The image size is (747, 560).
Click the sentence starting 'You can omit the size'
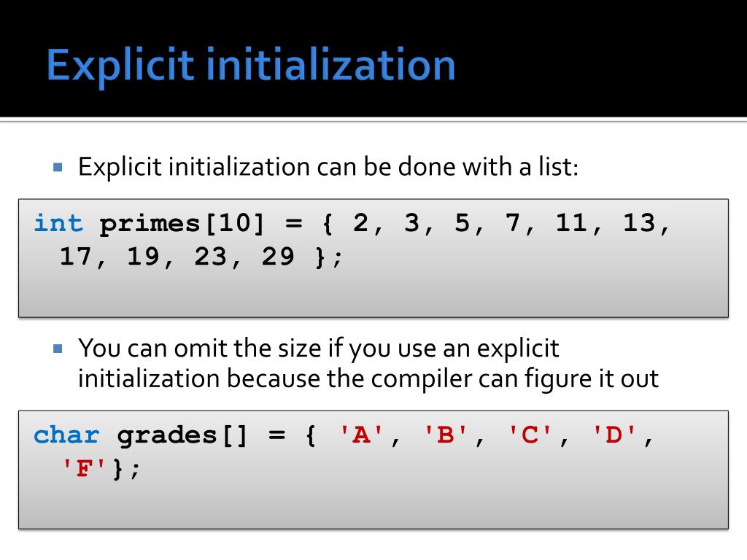pyautogui.click(x=368, y=364)
